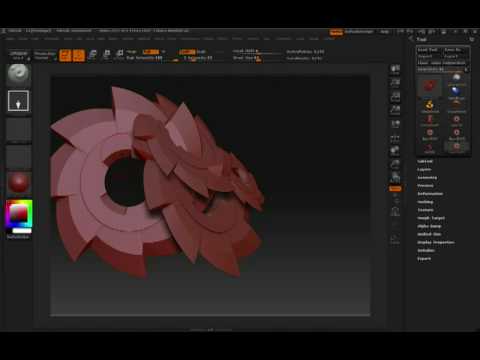Select the current red tool thumbnail
Viewport: 480px width, 360px height.
pyautogui.click(x=429, y=86)
